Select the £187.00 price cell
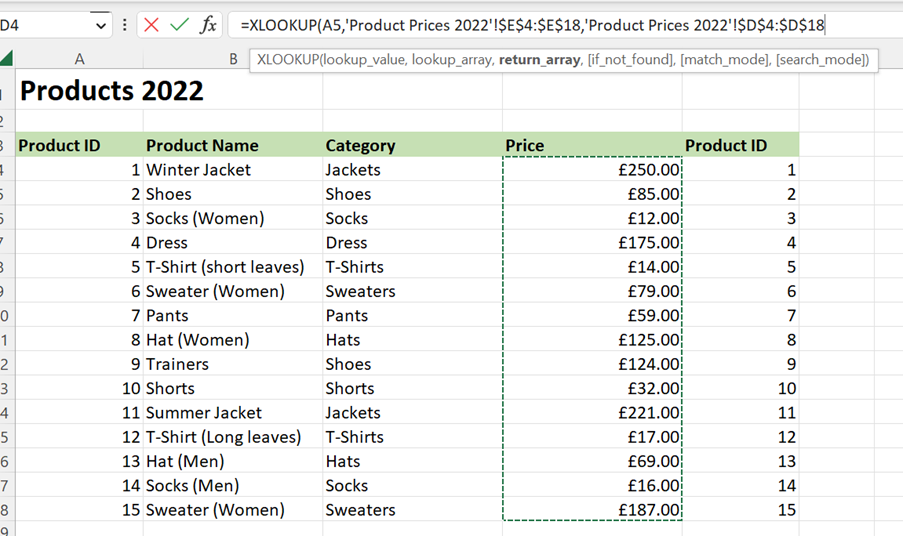Viewport: 903px width, 536px height. (592, 510)
